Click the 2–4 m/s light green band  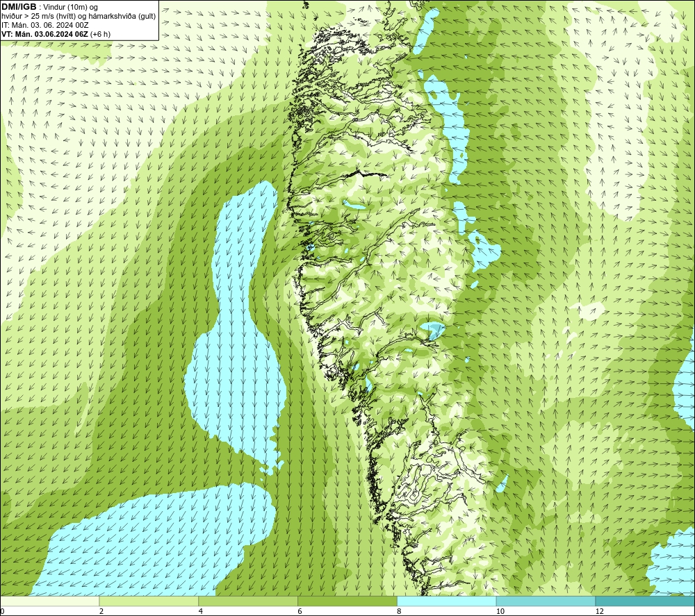(149, 601)
